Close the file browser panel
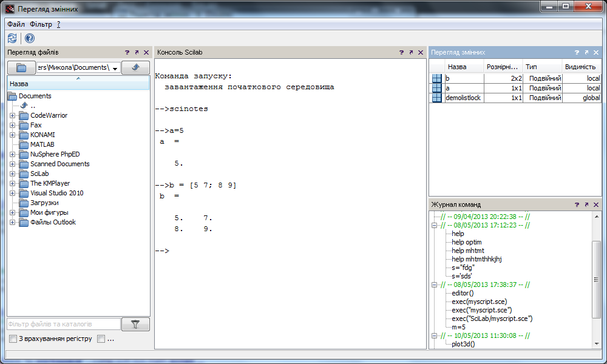This screenshot has width=607, height=364. [x=146, y=52]
